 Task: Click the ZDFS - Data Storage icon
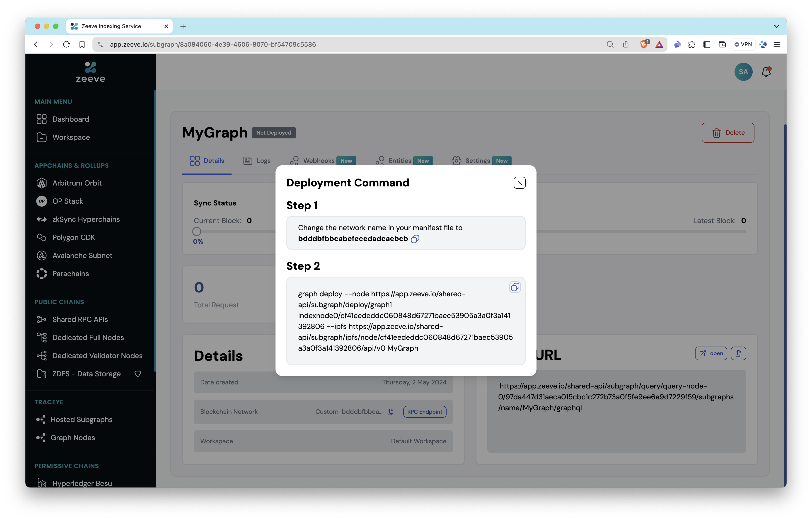[42, 374]
